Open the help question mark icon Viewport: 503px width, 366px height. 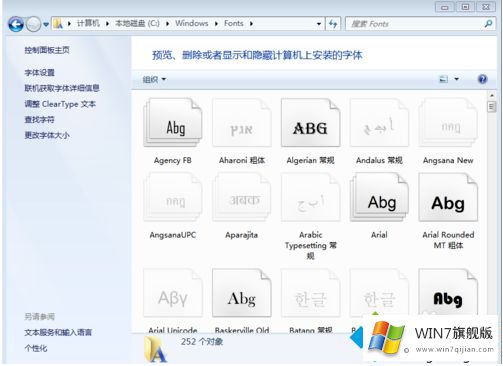482,79
